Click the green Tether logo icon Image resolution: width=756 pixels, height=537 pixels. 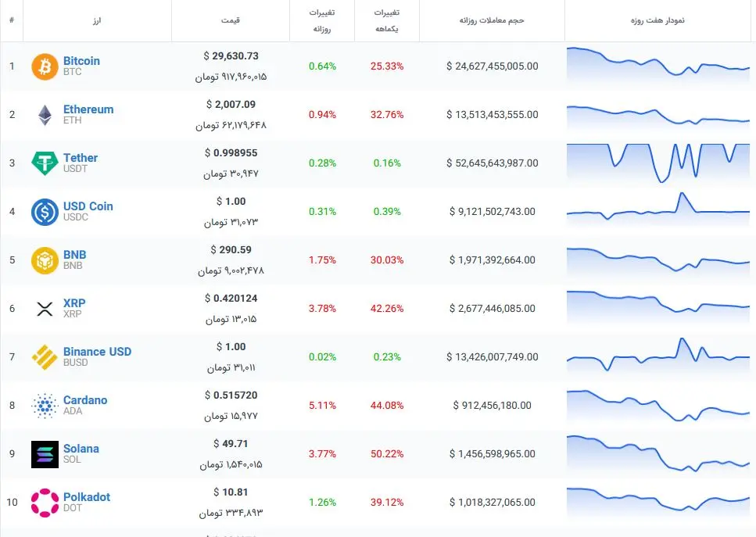point(45,163)
